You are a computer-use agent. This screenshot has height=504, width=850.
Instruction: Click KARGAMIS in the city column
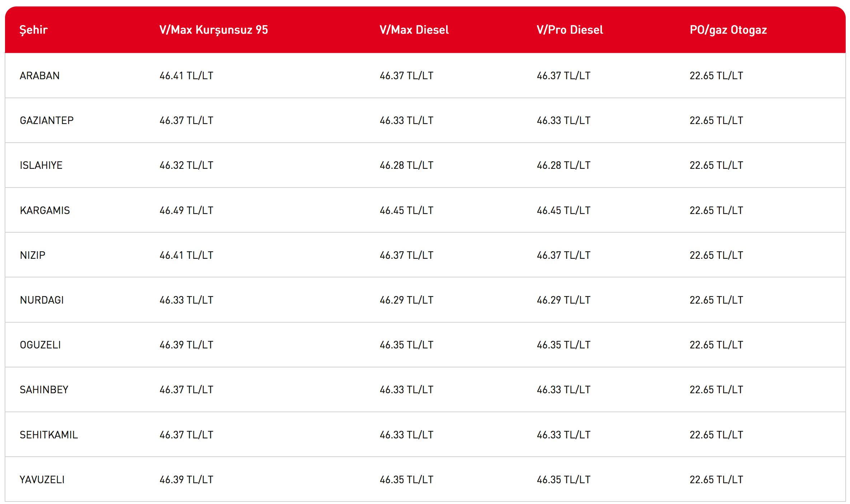click(45, 210)
